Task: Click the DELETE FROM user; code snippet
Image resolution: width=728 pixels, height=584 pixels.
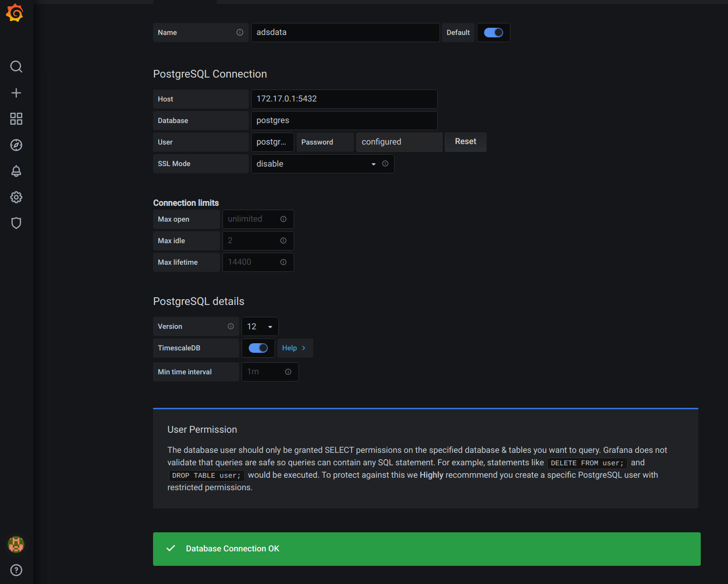Action: point(587,463)
